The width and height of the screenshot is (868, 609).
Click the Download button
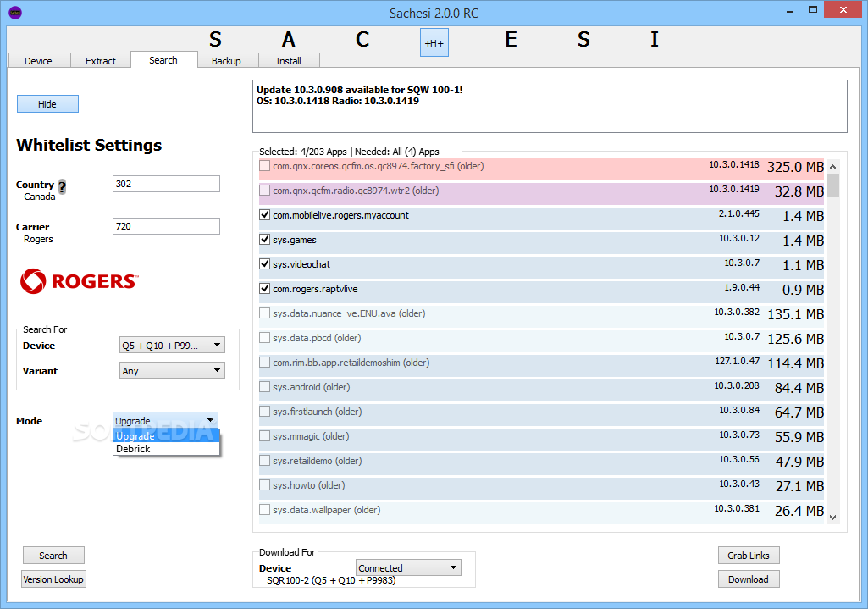pyautogui.click(x=749, y=579)
